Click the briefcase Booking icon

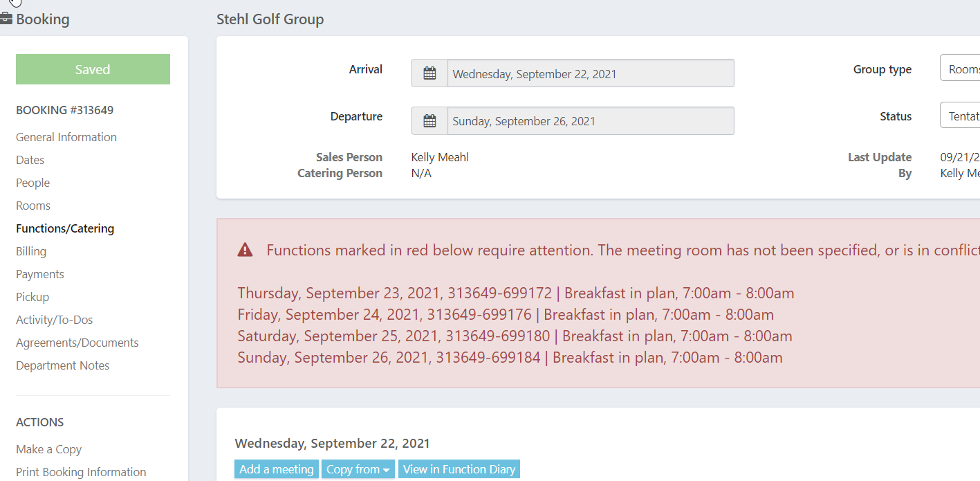tap(6, 19)
